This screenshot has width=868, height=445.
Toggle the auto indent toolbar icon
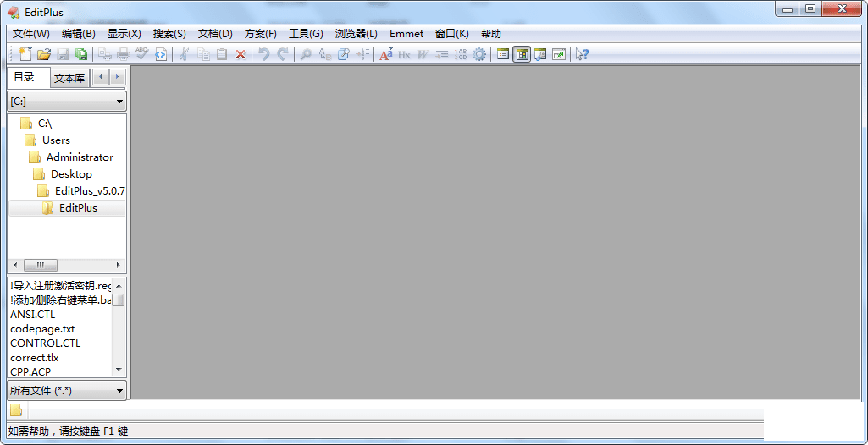click(442, 54)
